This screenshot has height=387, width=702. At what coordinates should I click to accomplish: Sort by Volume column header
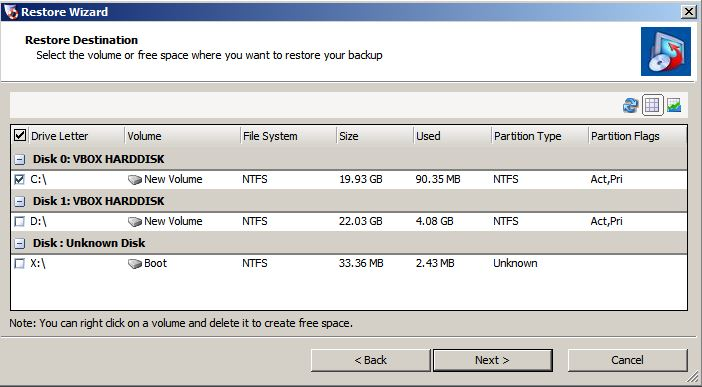[x=182, y=136]
